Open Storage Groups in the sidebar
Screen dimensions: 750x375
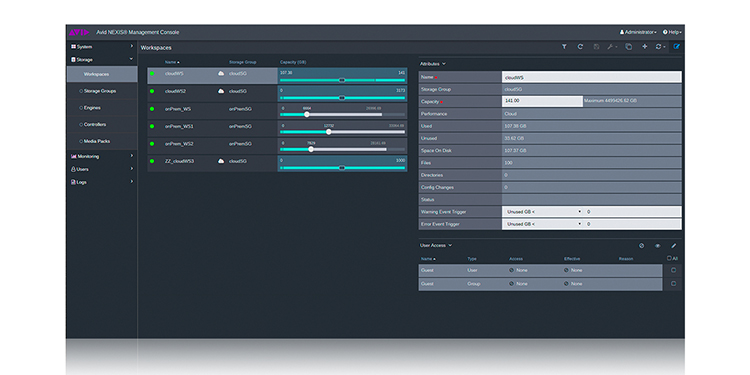(x=100, y=91)
